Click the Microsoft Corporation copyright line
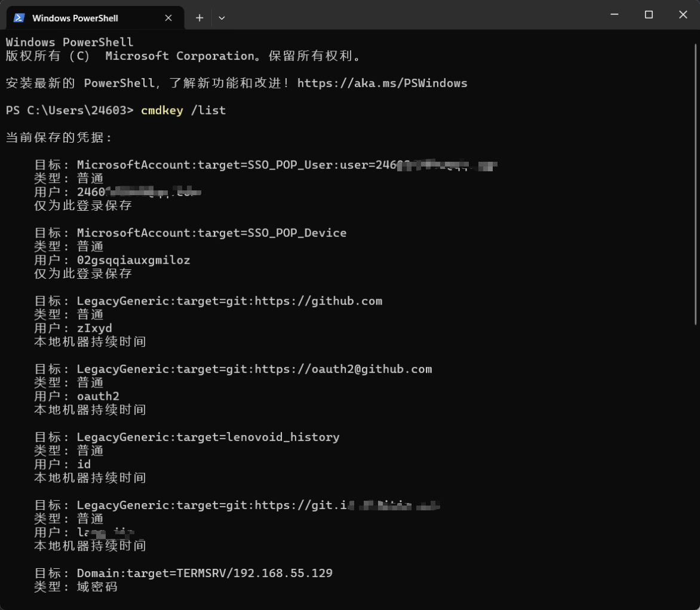Viewport: 700px width, 610px height. pyautogui.click(x=183, y=56)
